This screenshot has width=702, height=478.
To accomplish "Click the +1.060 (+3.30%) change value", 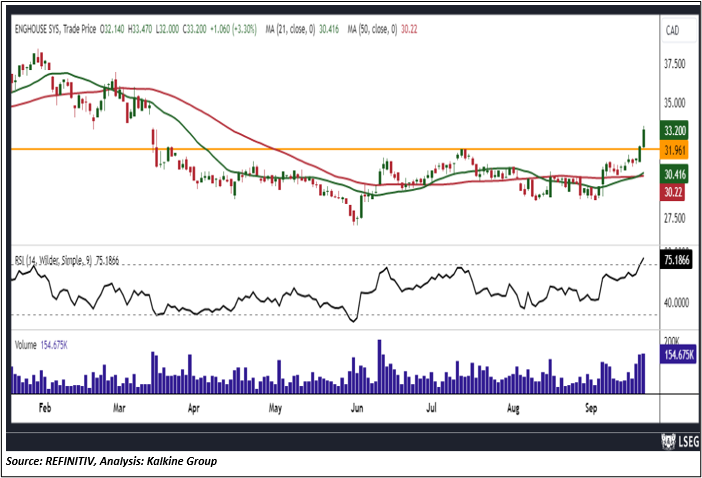I will [233, 30].
